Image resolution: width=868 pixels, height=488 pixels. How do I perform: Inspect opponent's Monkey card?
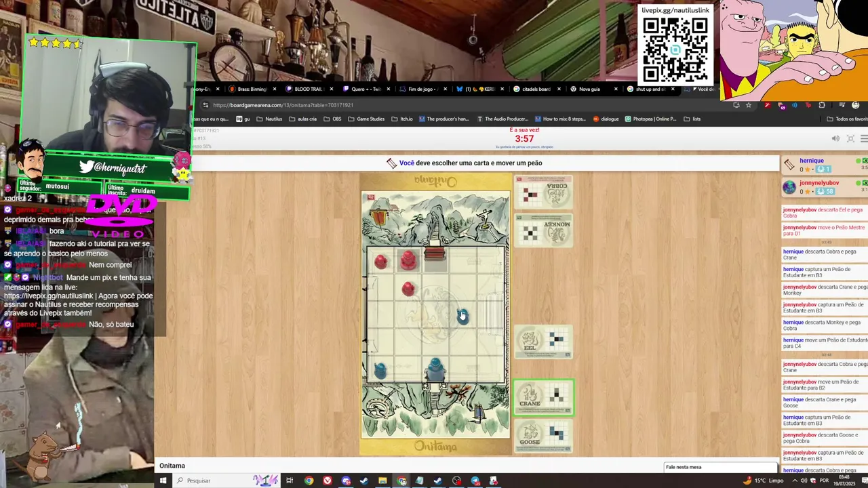tap(543, 230)
